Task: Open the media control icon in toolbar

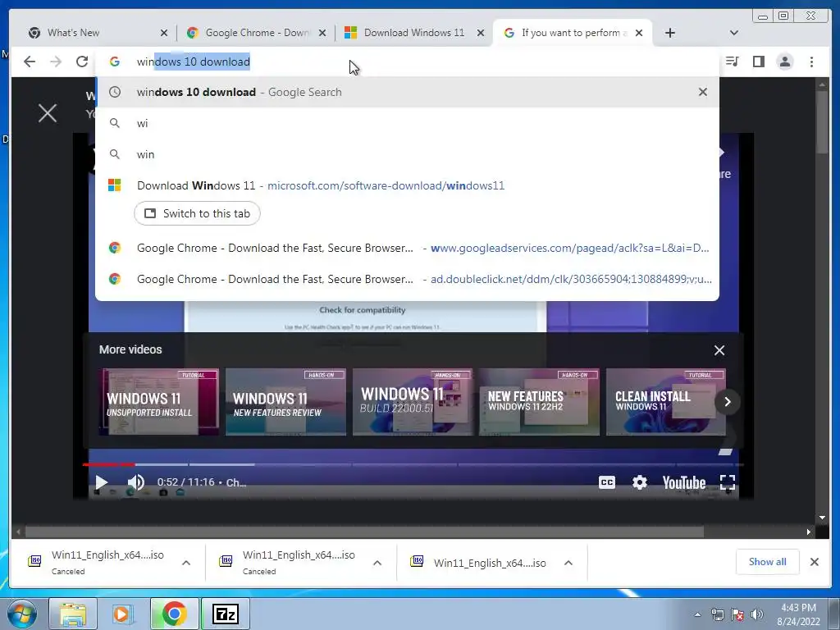Action: pos(732,62)
